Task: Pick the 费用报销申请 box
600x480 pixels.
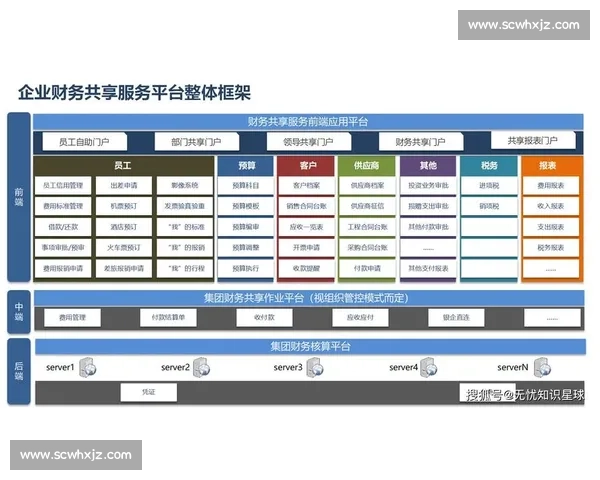Action: click(63, 268)
